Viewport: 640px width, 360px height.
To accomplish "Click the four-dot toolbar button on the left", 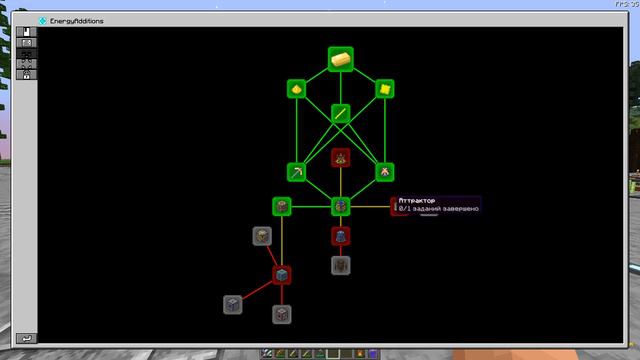I will coord(27,64).
